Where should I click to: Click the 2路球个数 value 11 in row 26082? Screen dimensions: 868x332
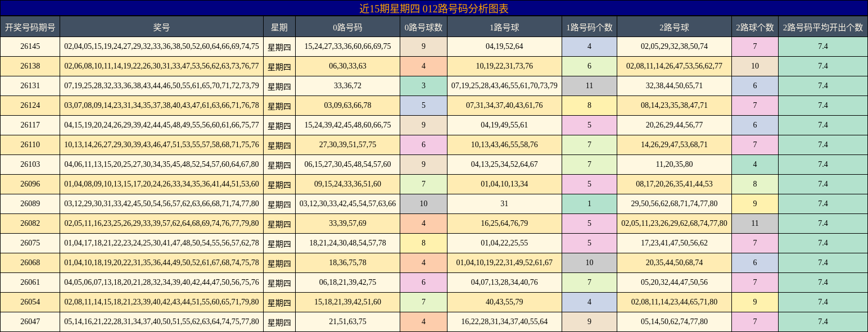(755, 224)
